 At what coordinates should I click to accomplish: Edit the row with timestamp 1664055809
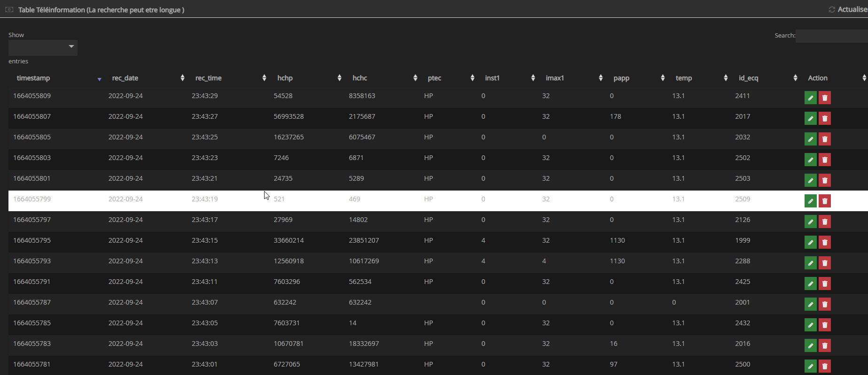tap(810, 98)
